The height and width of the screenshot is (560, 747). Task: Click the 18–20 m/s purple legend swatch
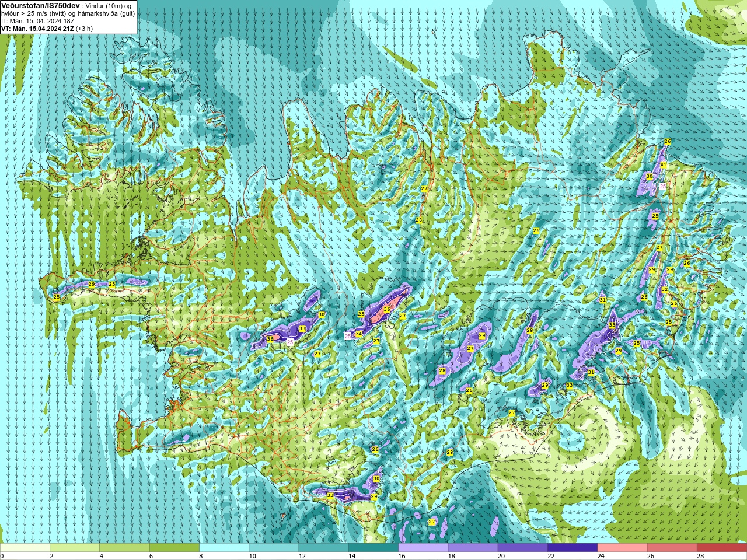(x=473, y=547)
